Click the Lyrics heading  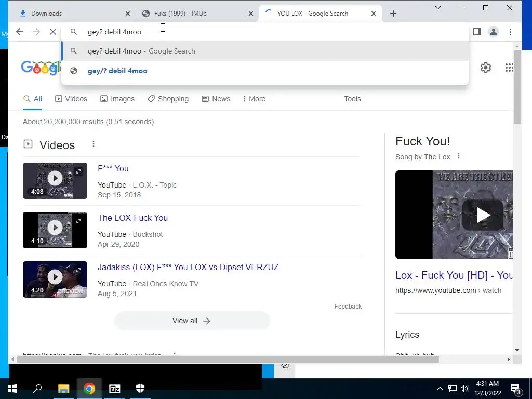[x=407, y=335]
